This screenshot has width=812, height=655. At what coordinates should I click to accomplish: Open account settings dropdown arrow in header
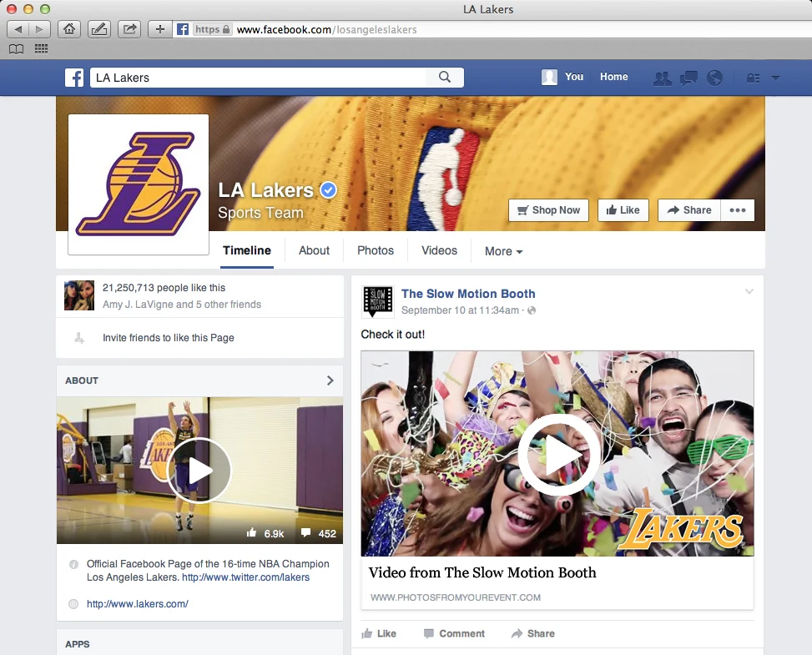click(x=776, y=78)
